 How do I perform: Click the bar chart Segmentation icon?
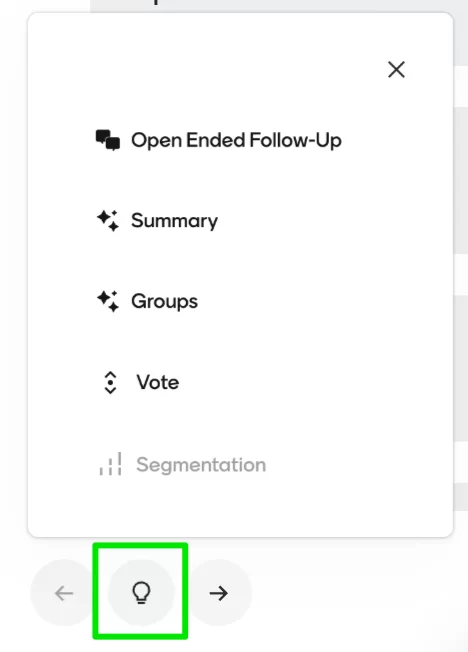110,464
